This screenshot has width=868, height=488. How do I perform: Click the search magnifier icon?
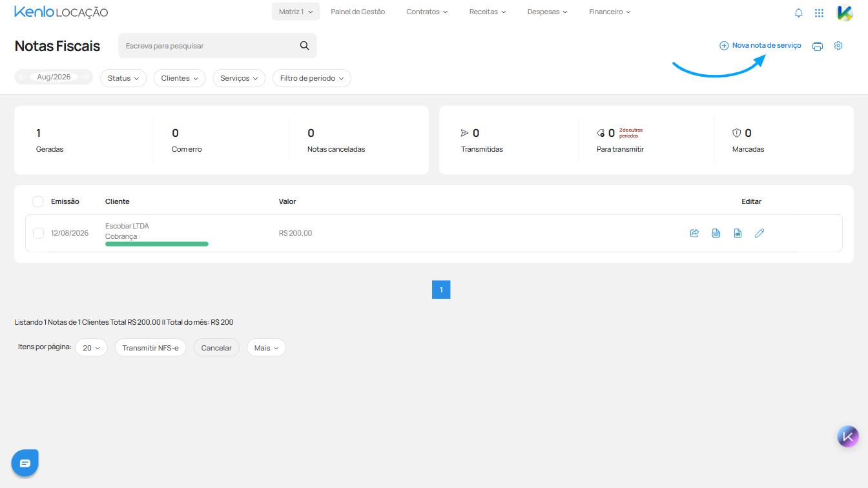pos(304,46)
